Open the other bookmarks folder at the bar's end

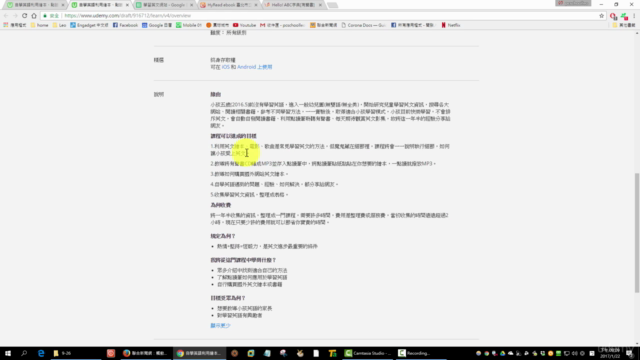click(x=624, y=25)
